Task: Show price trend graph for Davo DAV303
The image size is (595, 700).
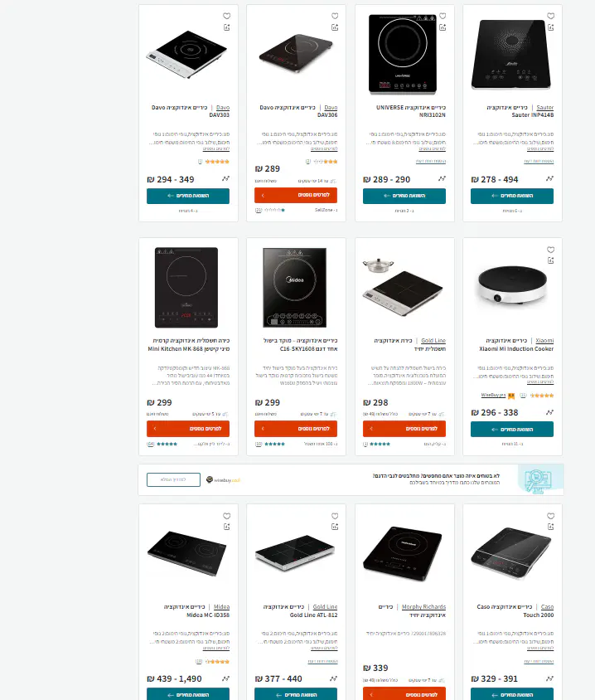Action: click(225, 178)
